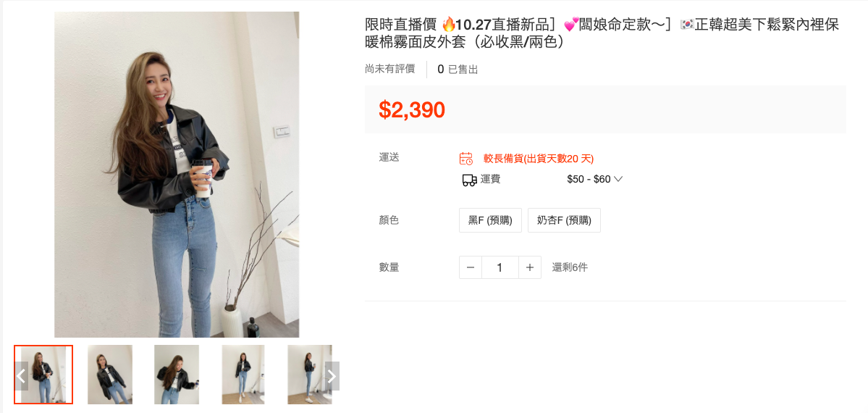This screenshot has width=868, height=413.
Task: Click the 尚未有評價 reviews link
Action: (389, 69)
